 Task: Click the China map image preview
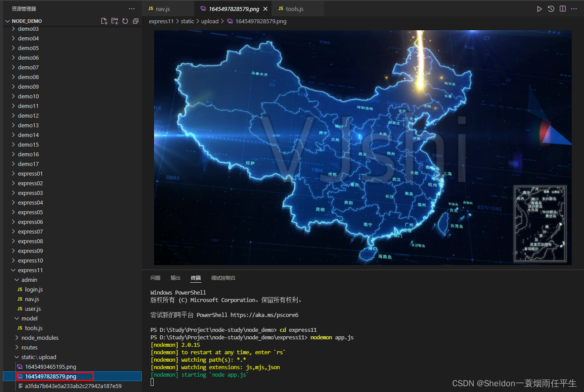[x=363, y=147]
